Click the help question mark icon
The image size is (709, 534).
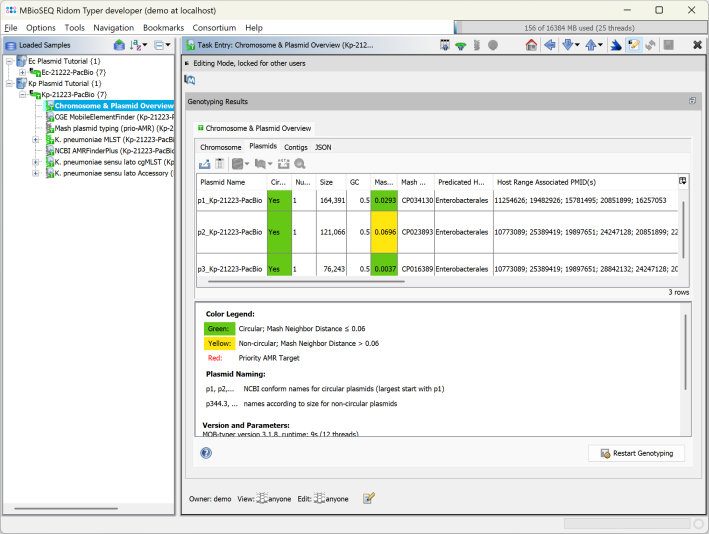[x=205, y=453]
